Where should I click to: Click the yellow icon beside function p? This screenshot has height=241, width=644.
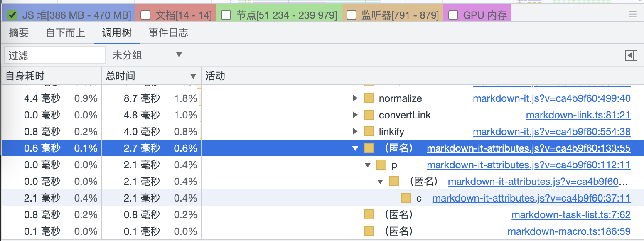[381, 165]
